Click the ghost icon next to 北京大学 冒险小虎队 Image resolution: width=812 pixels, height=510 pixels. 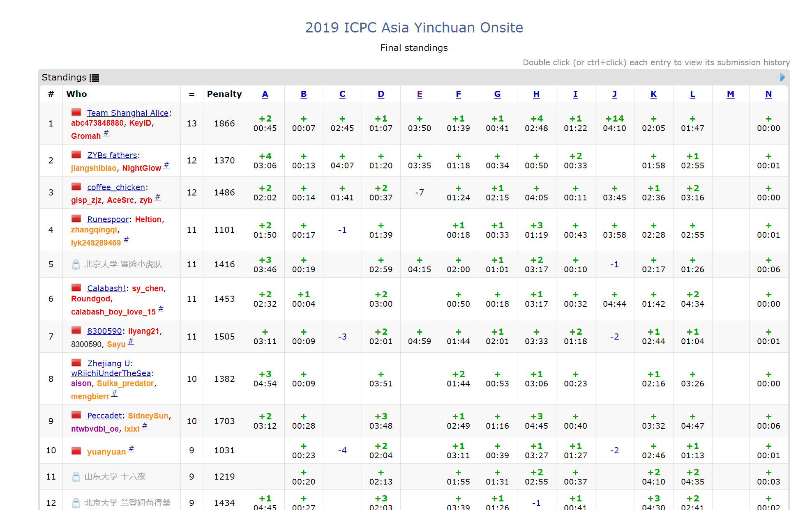pyautogui.click(x=76, y=264)
